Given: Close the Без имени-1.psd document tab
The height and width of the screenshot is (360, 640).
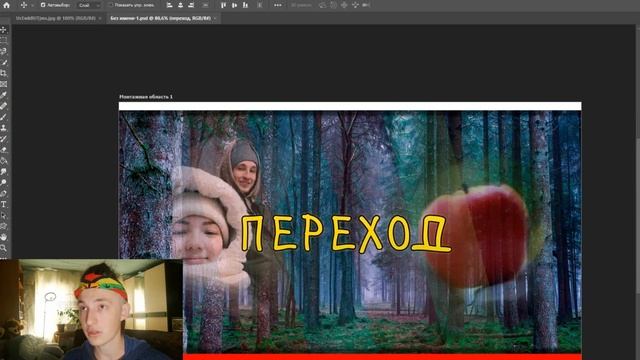Looking at the screenshot, I should coord(215,18).
